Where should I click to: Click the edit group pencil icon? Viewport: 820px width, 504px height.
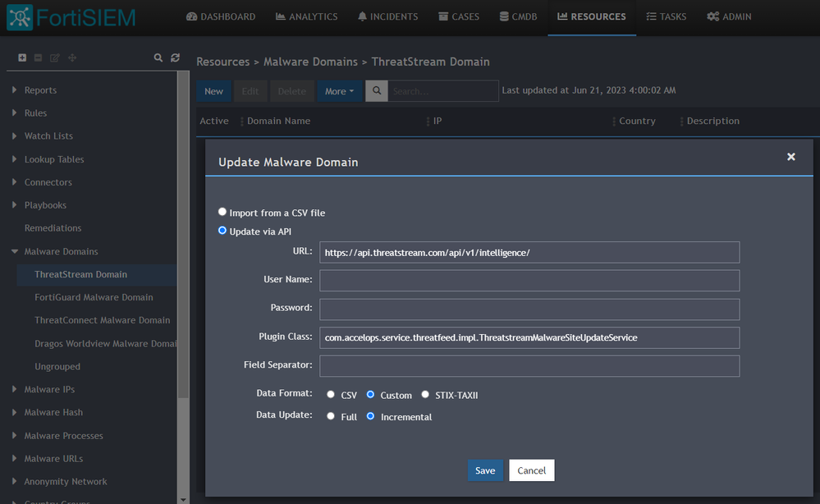55,58
